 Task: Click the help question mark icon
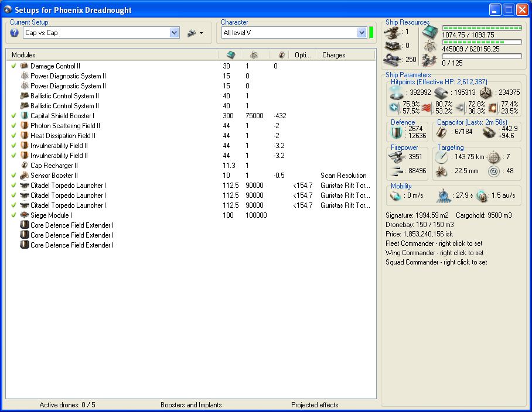14,33
